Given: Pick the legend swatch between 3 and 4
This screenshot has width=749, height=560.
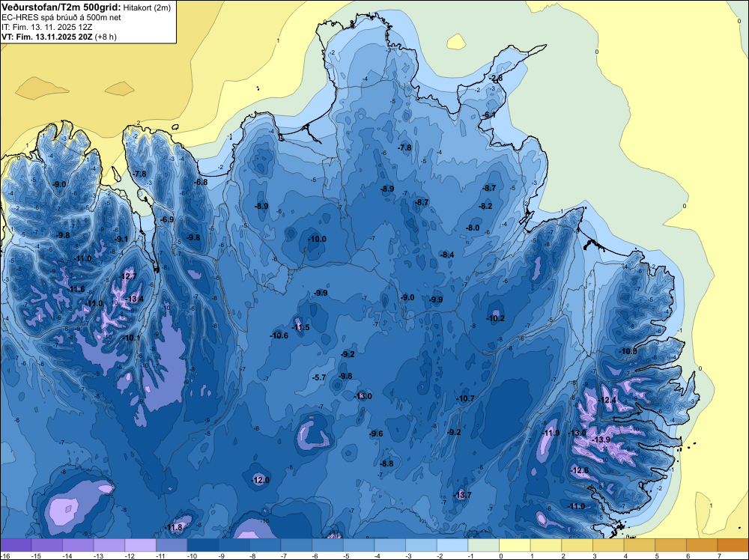Looking at the screenshot, I should pos(608,545).
